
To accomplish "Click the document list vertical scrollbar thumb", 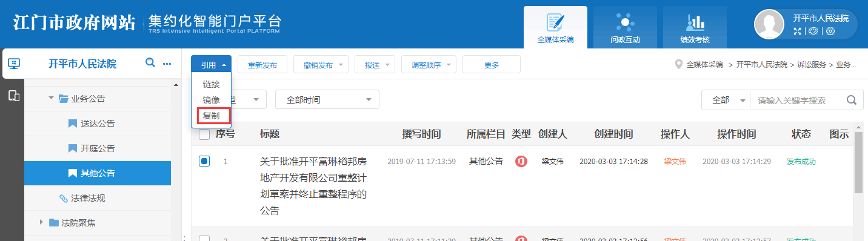I will [858, 162].
